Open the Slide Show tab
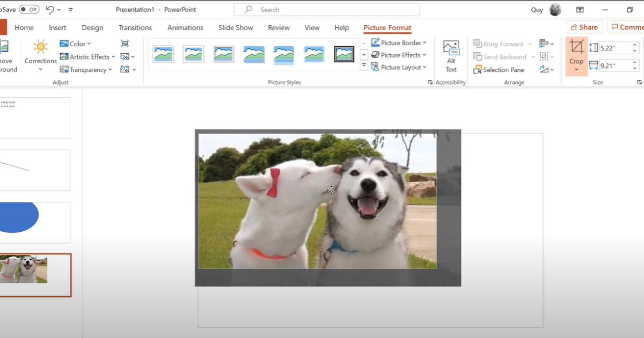This screenshot has width=644, height=338. (236, 28)
